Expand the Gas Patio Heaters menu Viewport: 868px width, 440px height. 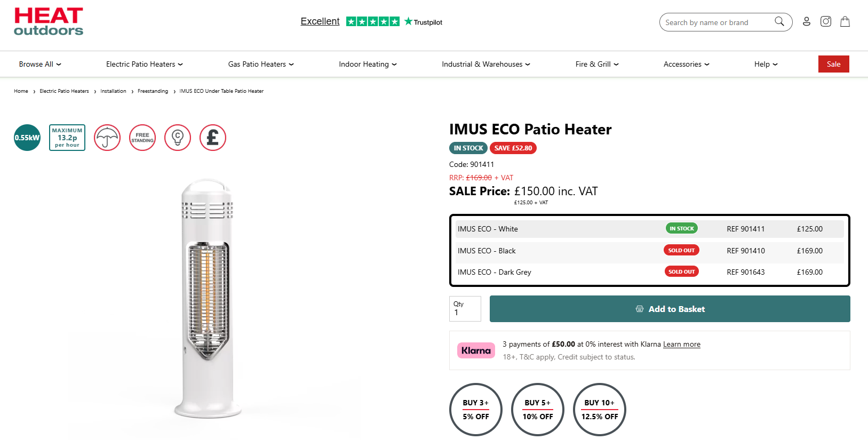[x=261, y=64]
